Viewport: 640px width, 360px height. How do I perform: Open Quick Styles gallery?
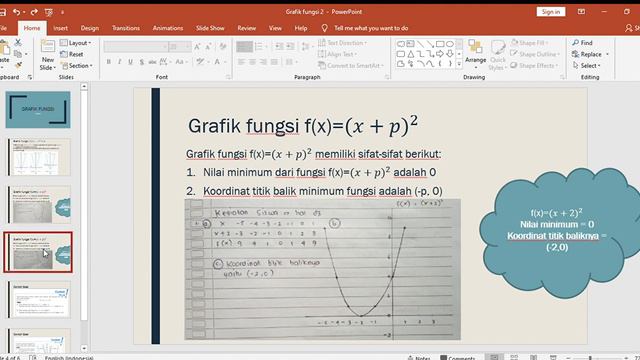pos(498,55)
